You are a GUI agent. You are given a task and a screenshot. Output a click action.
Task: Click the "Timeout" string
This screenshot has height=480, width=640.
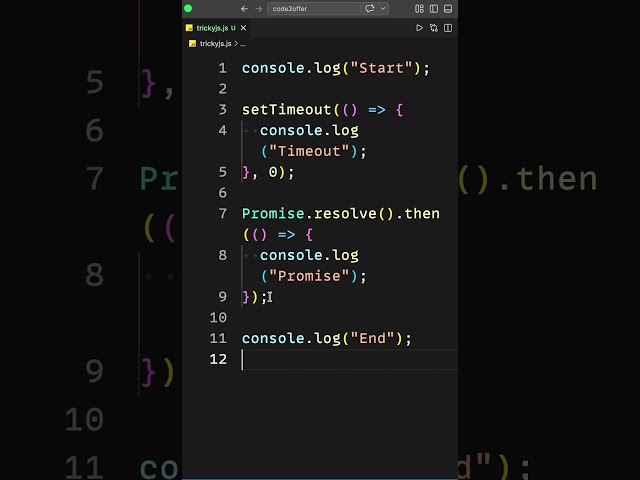[x=309, y=151]
